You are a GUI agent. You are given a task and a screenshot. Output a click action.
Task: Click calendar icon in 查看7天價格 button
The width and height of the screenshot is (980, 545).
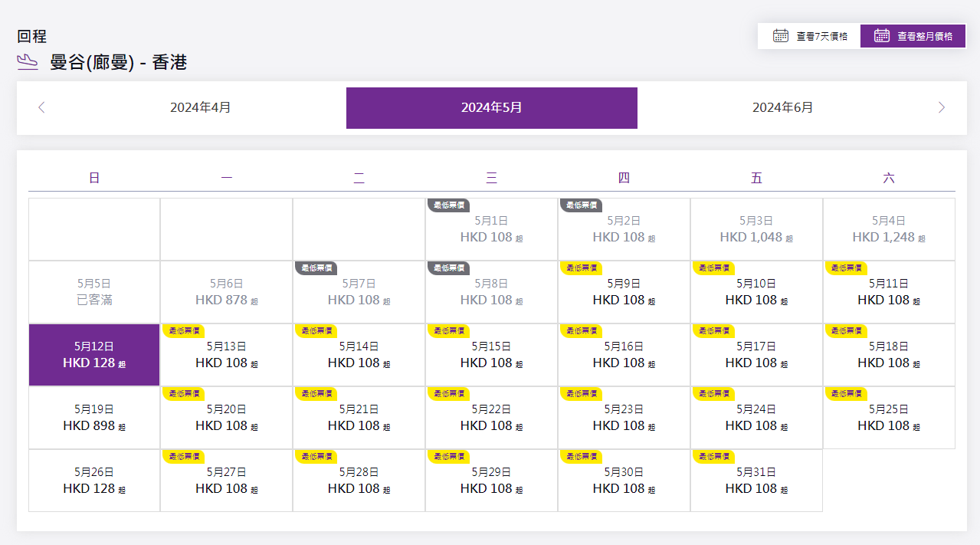tap(781, 36)
